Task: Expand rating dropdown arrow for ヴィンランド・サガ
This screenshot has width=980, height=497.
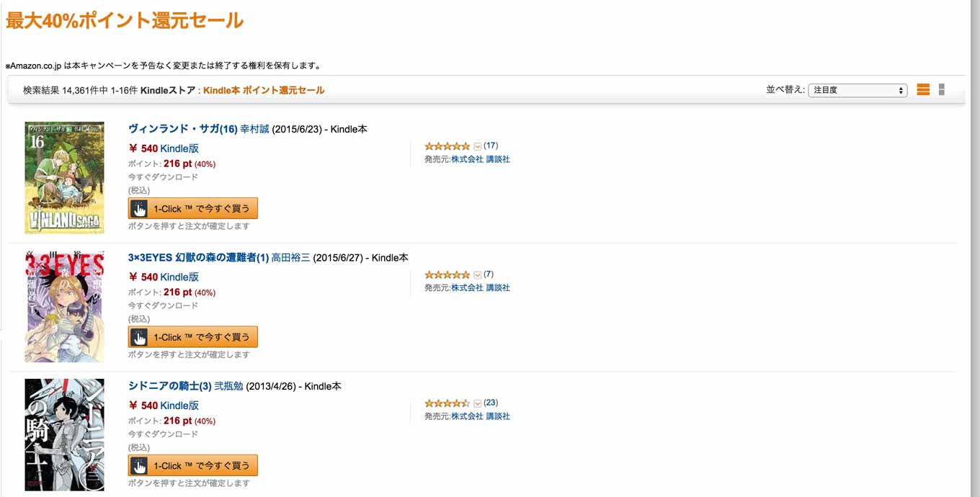Action: point(477,146)
